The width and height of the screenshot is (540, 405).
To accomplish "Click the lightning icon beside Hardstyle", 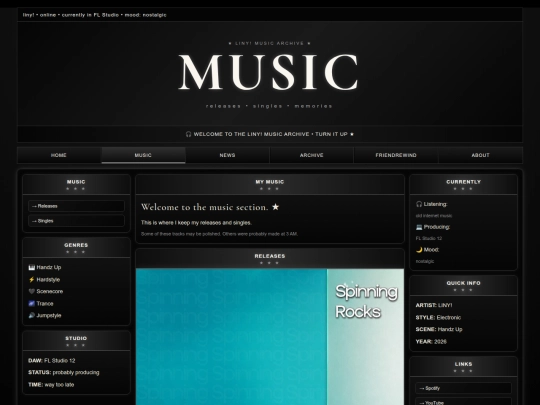I will [32, 280].
